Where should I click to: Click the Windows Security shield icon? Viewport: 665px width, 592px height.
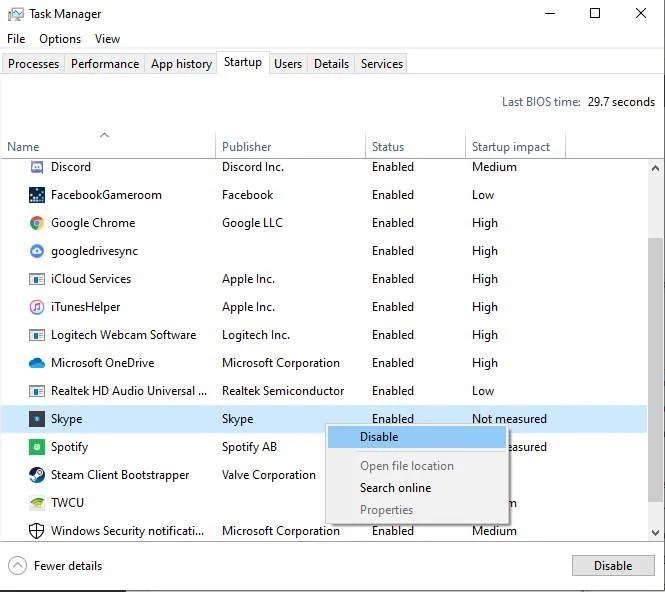point(37,531)
